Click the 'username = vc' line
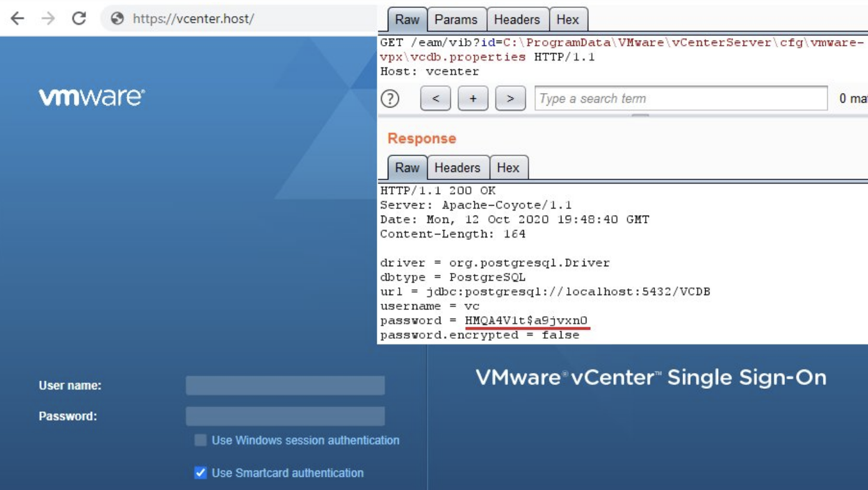The image size is (868, 490). pos(430,306)
